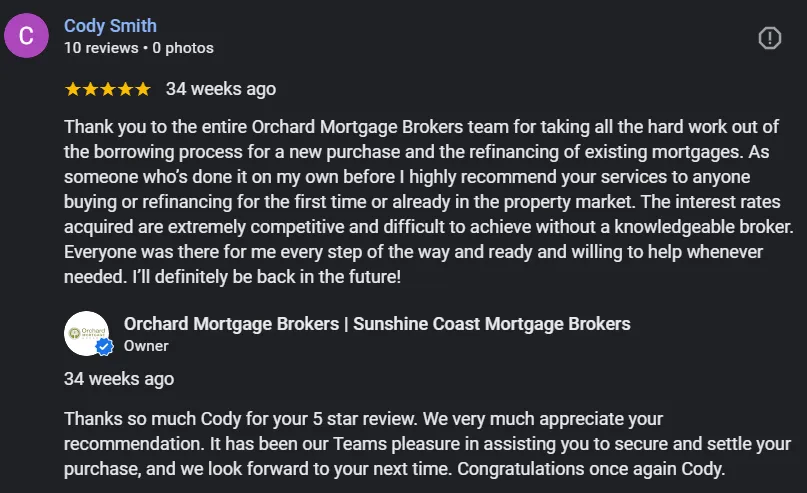Click the review's "34 weeks ago" timestamp
Screen dimensions: 807x493
click(x=221, y=89)
